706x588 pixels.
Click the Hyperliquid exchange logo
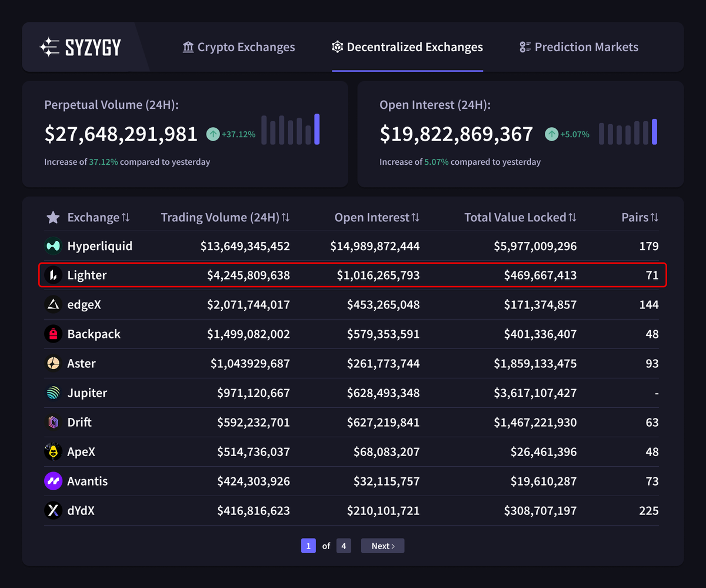pyautogui.click(x=53, y=246)
